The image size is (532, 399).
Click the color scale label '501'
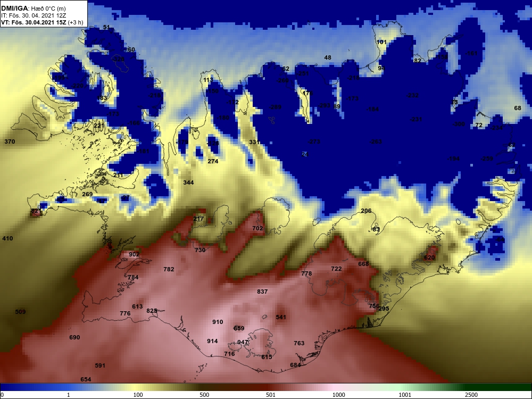(271, 395)
